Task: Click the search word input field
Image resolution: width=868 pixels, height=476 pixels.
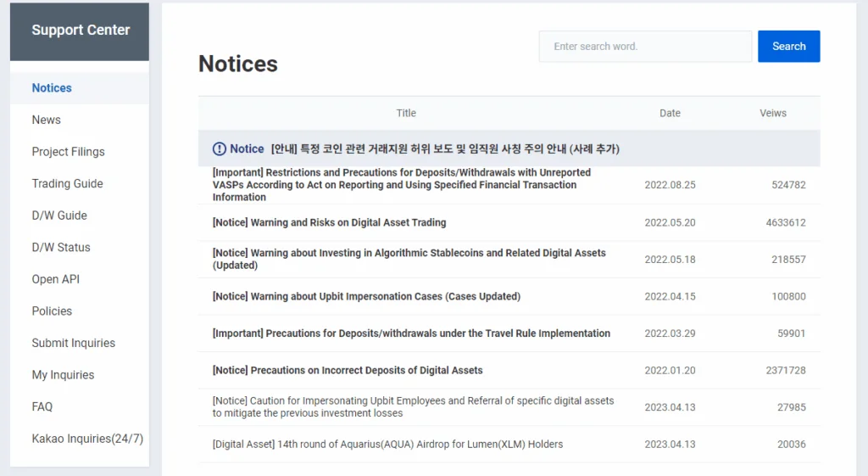Action: coord(645,47)
